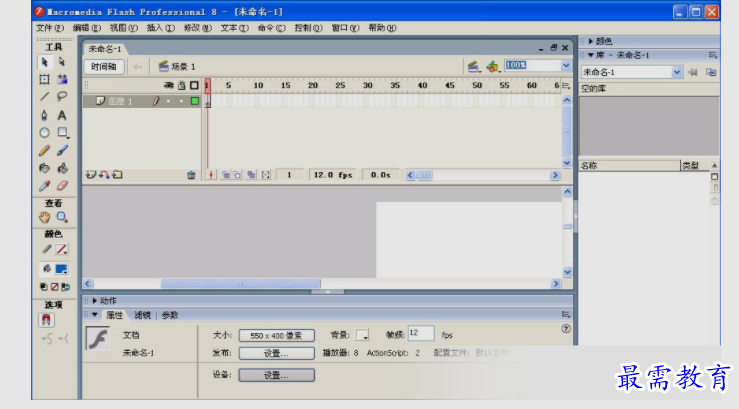Image resolution: width=739 pixels, height=409 pixels.
Task: Open the View menu
Action: [x=123, y=28]
